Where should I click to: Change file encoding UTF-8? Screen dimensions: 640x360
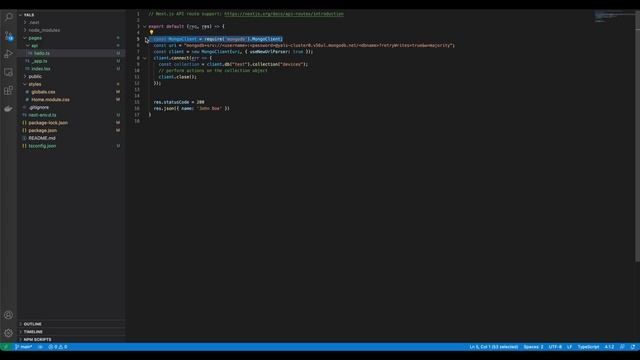555,347
